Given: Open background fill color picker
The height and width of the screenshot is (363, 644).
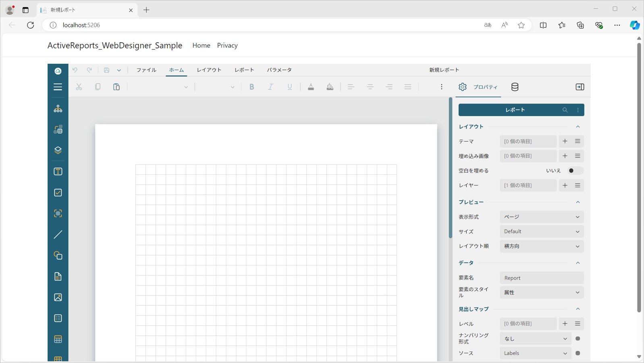Looking at the screenshot, I should pos(330,87).
